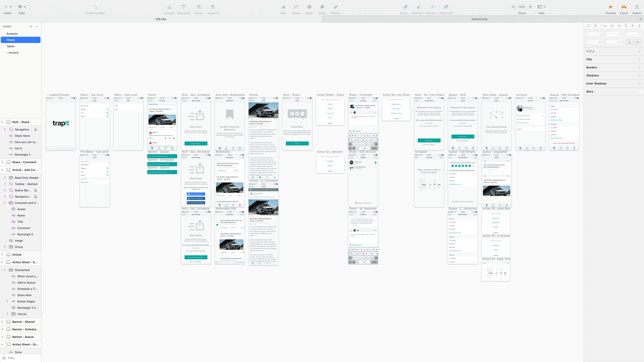The width and height of the screenshot is (644, 362).
Task: Bring the selection Forward
Action: [x=170, y=7]
